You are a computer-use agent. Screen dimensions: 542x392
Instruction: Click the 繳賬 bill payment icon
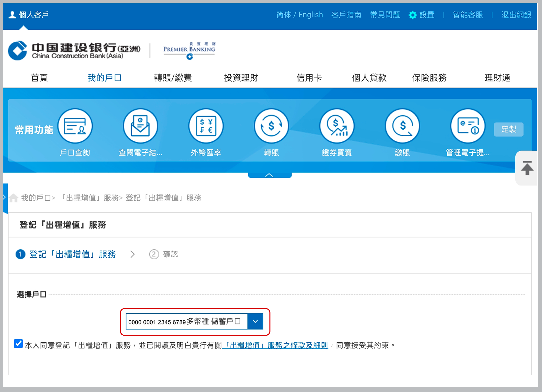402,126
